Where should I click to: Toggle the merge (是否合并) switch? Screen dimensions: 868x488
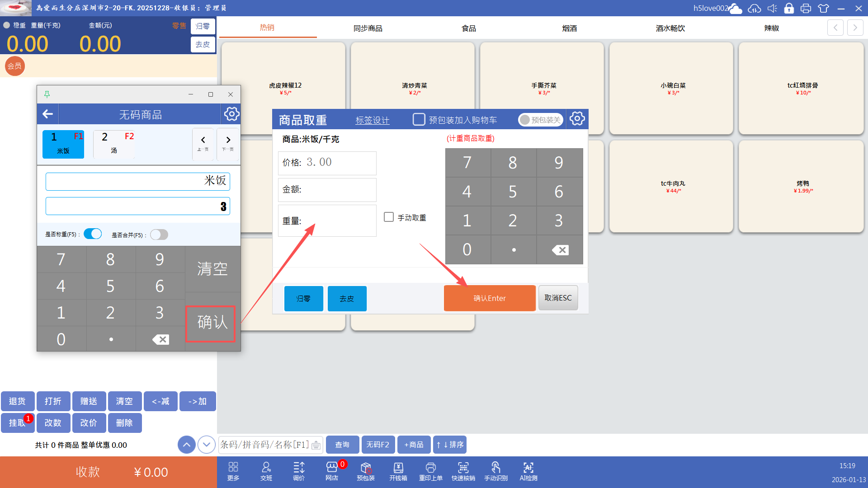[159, 235]
